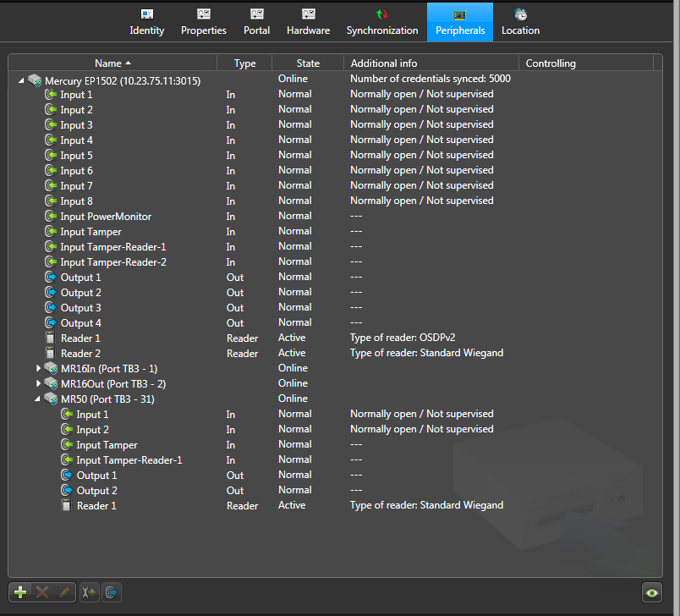The image size is (680, 616).
Task: Toggle the eye monitoring button
Action: tap(651, 592)
